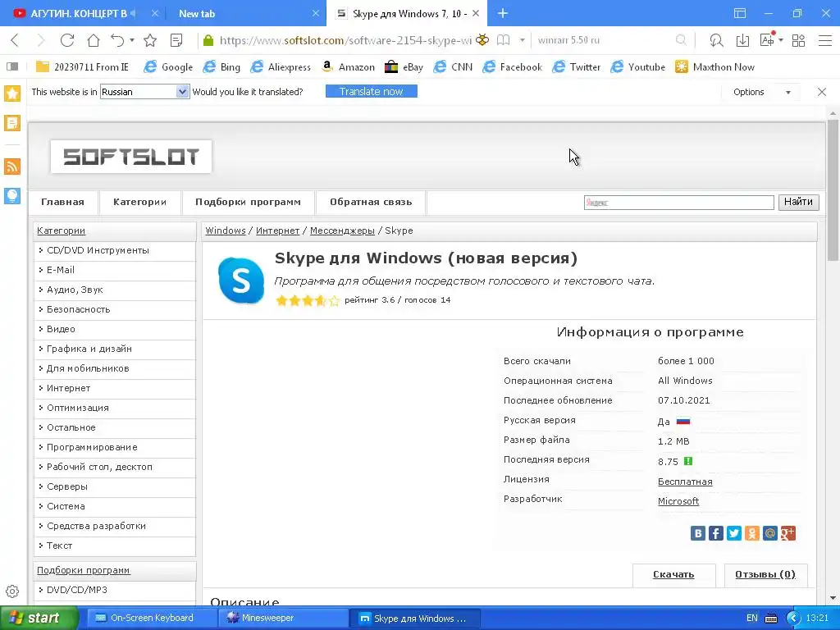
Task: Click the search magnifier in the search box
Action: coord(681,40)
